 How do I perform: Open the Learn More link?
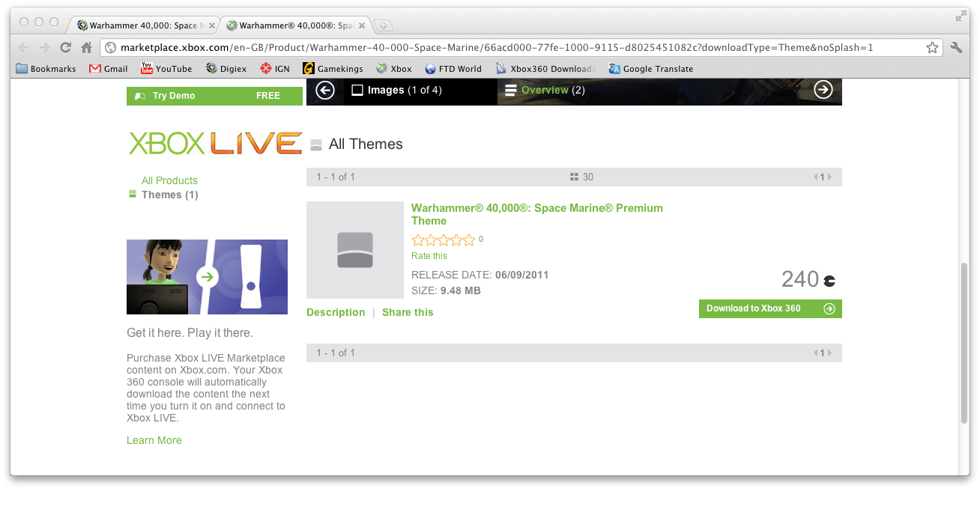[154, 440]
